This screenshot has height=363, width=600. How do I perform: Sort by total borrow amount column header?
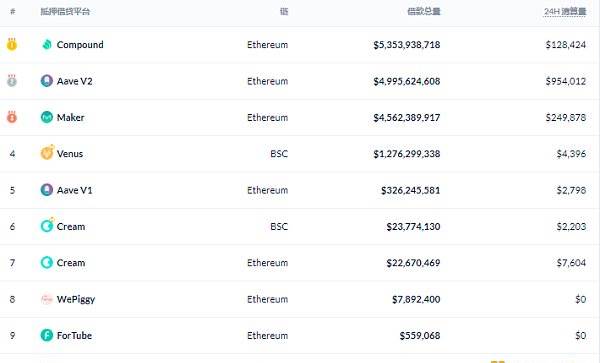424,11
